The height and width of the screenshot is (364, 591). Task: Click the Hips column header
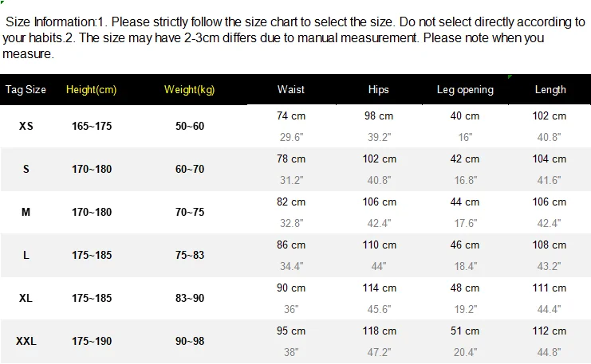click(x=379, y=90)
